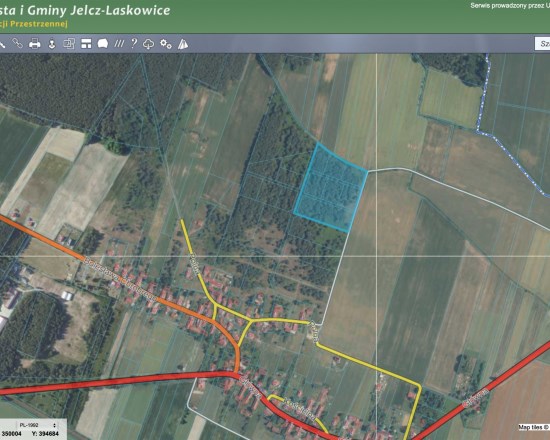Click the print map icon

pyautogui.click(x=34, y=44)
